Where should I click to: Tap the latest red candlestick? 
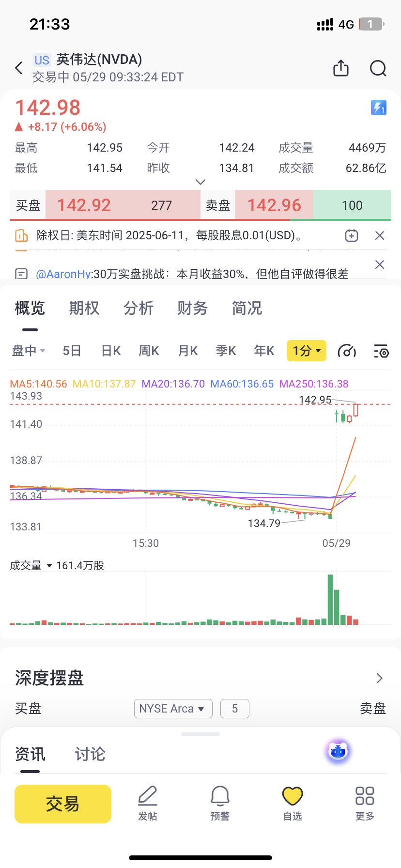point(356,410)
